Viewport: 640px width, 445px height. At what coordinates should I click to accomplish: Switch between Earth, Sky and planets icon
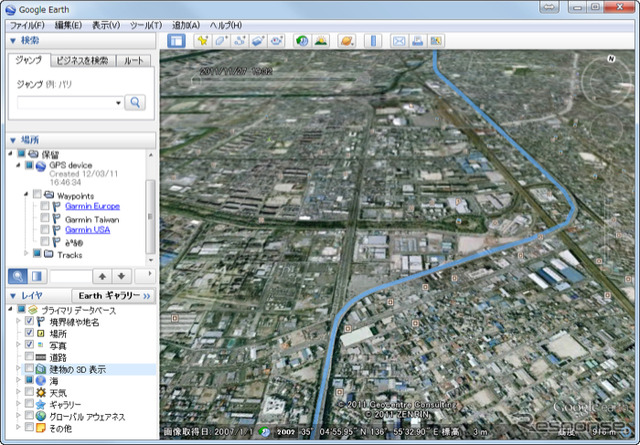pos(347,41)
